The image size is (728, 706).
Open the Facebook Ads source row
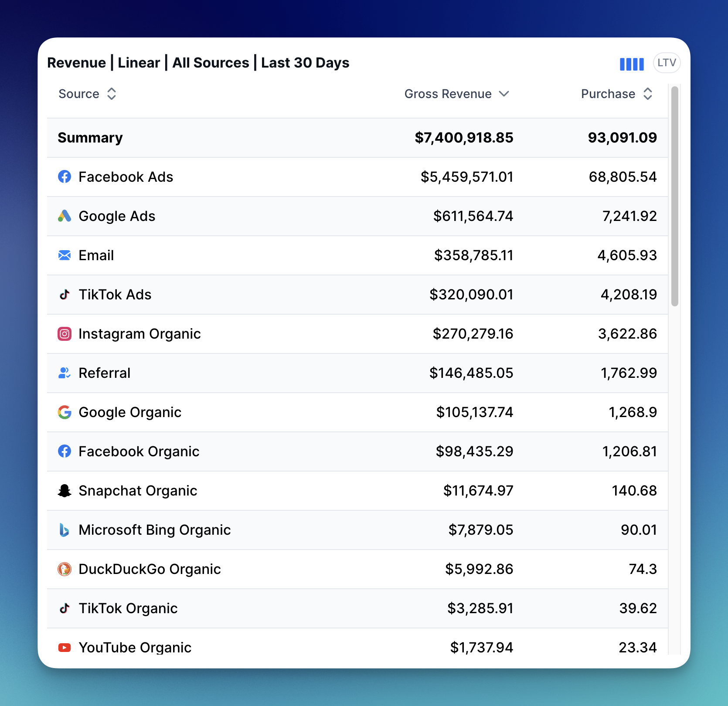[357, 177]
